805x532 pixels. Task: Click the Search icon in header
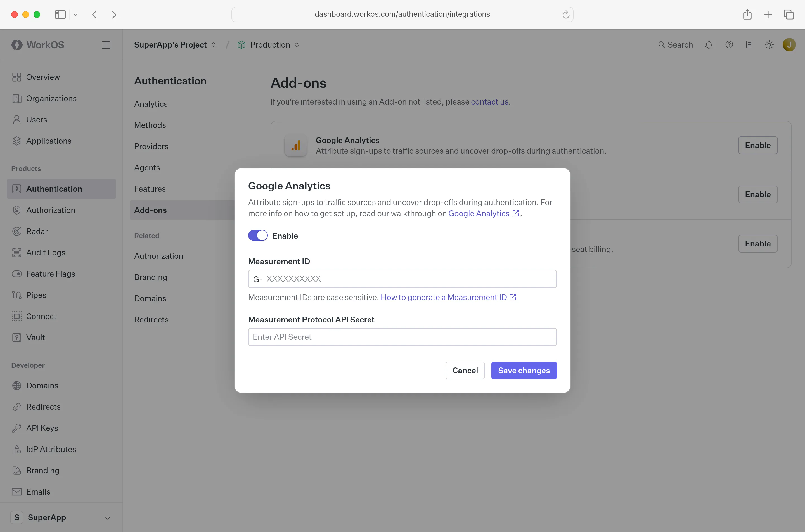click(661, 44)
